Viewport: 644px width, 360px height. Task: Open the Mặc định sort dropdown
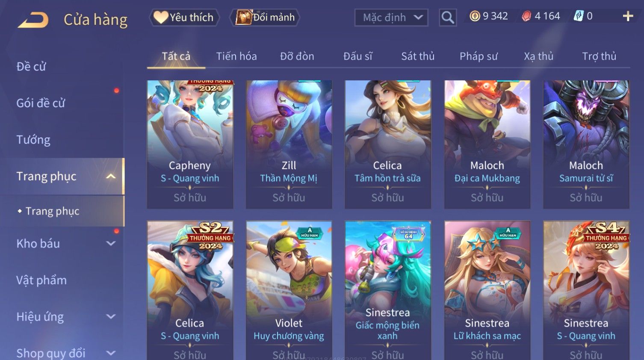pyautogui.click(x=391, y=18)
